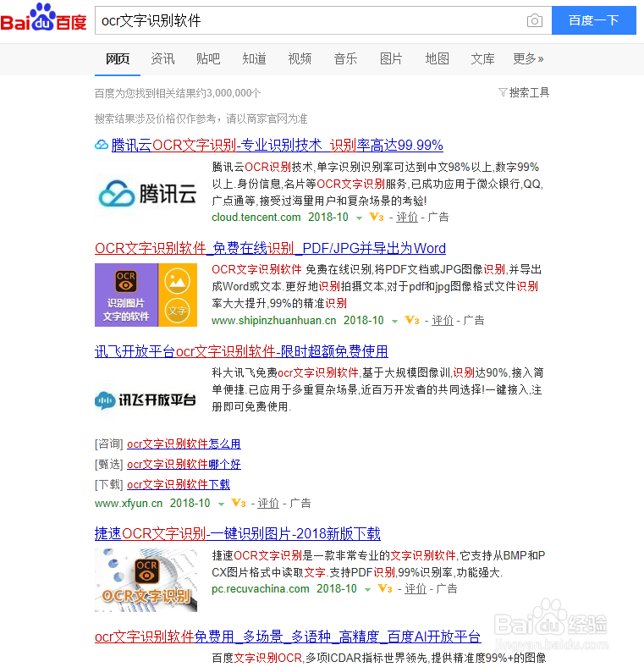Open 讯飞开放平台ocr文字识别软件 result title
Viewport: 644px width, 667px height.
(241, 352)
